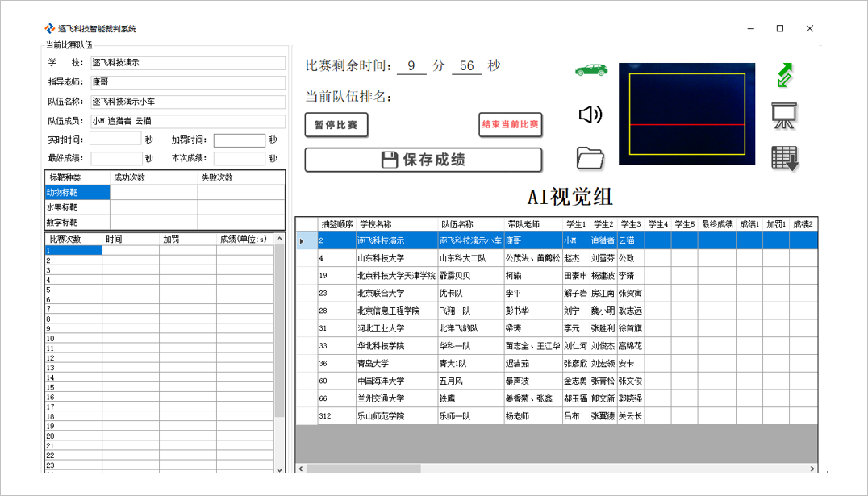Viewport: 868px width, 496px height.
Task: Click the 抽签顺序 column header
Action: pyautogui.click(x=337, y=224)
